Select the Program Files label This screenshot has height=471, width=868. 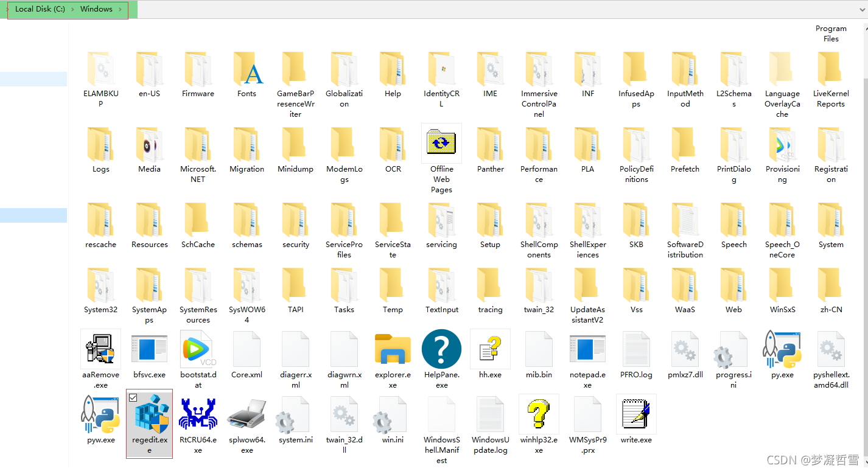pos(831,33)
